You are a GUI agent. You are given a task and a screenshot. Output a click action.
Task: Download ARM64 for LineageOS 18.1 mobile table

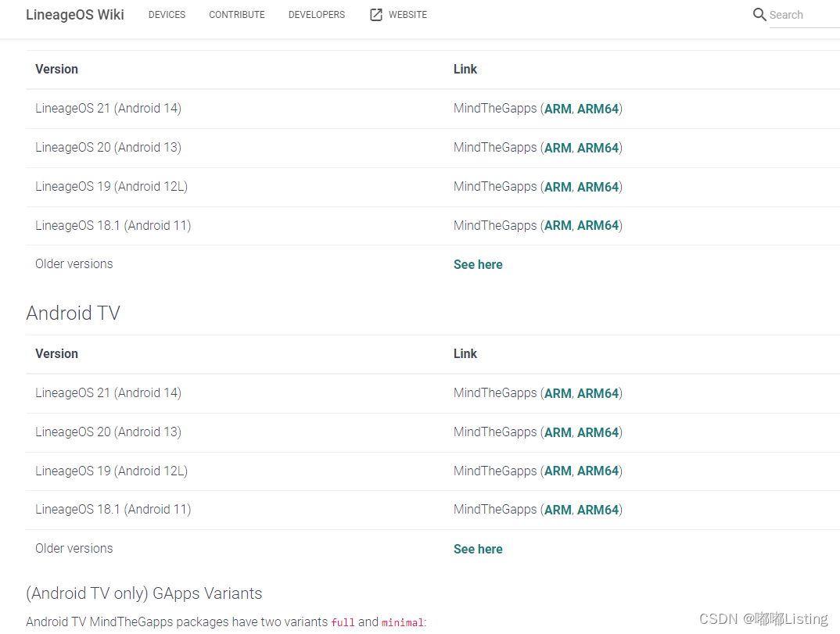(598, 225)
